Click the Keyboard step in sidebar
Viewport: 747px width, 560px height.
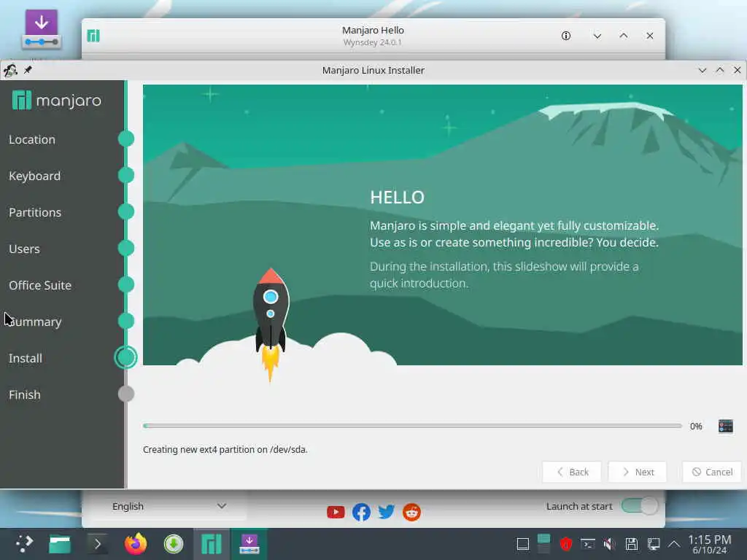point(35,176)
